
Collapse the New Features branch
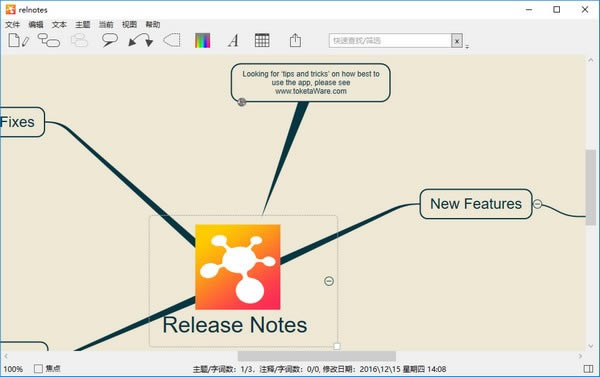(538, 204)
